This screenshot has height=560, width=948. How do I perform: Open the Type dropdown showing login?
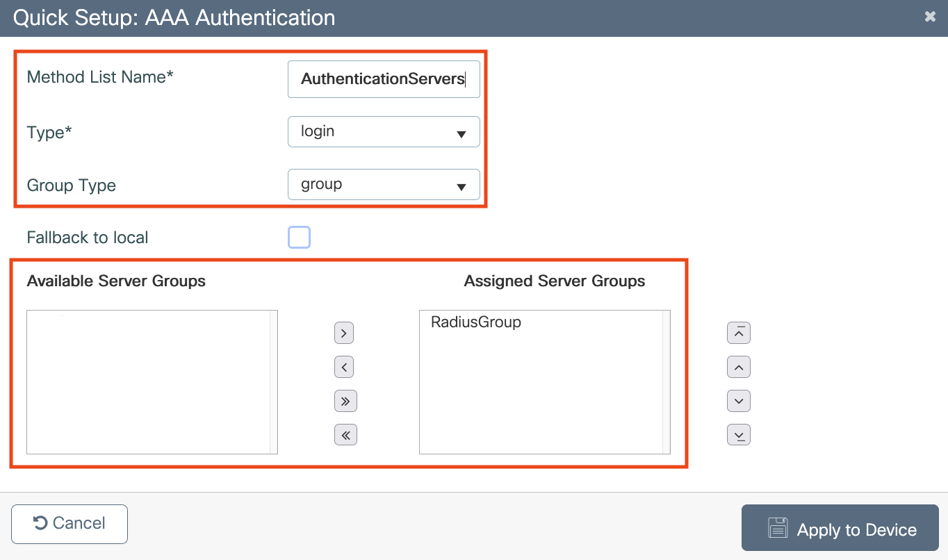tap(384, 132)
